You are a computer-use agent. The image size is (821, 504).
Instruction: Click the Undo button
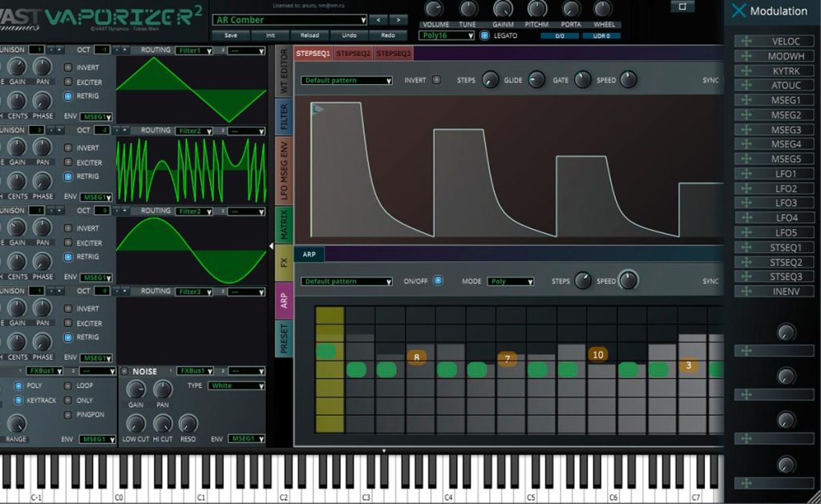coord(349,35)
